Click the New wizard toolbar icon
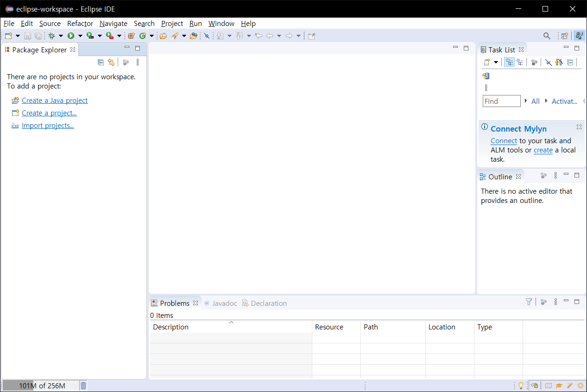Screen dimensions: 587x392 tap(8, 36)
